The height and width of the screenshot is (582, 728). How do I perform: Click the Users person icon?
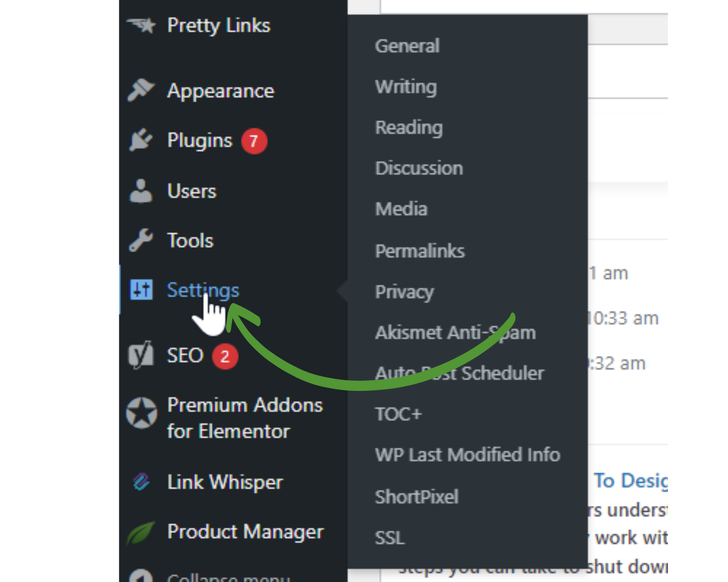[140, 190]
